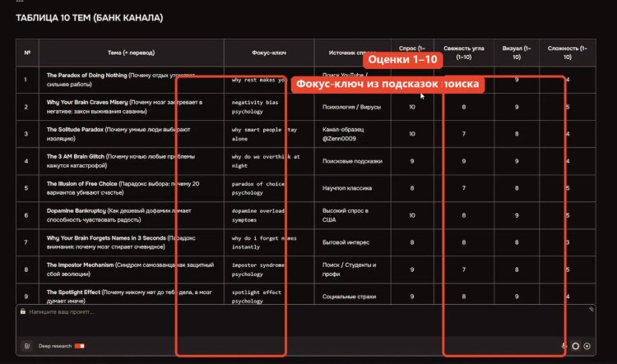Click row number 5 in the № column
The width and height of the screenshot is (617, 364).
(x=26, y=188)
